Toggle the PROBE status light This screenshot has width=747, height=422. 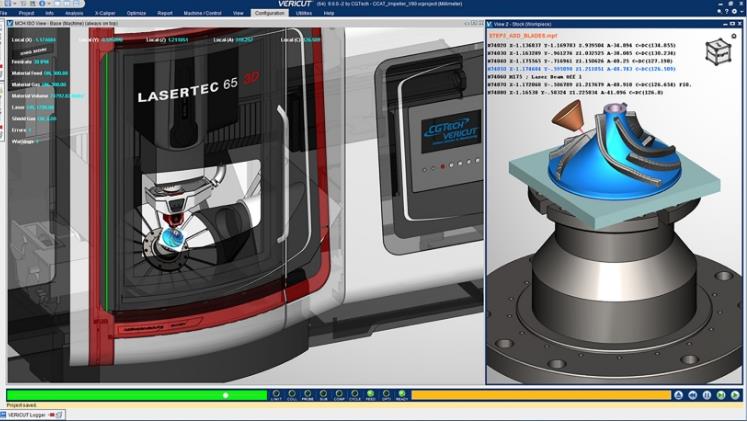(x=308, y=395)
